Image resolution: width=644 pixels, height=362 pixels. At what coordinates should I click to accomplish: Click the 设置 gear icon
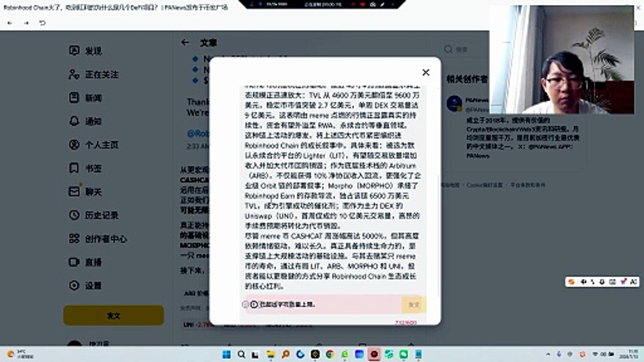point(74,286)
